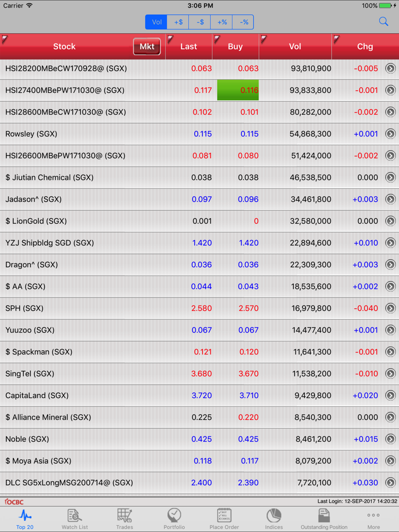Open details arrow for Alliance Mineral row
The height and width of the screenshot is (532, 399).
click(x=390, y=418)
